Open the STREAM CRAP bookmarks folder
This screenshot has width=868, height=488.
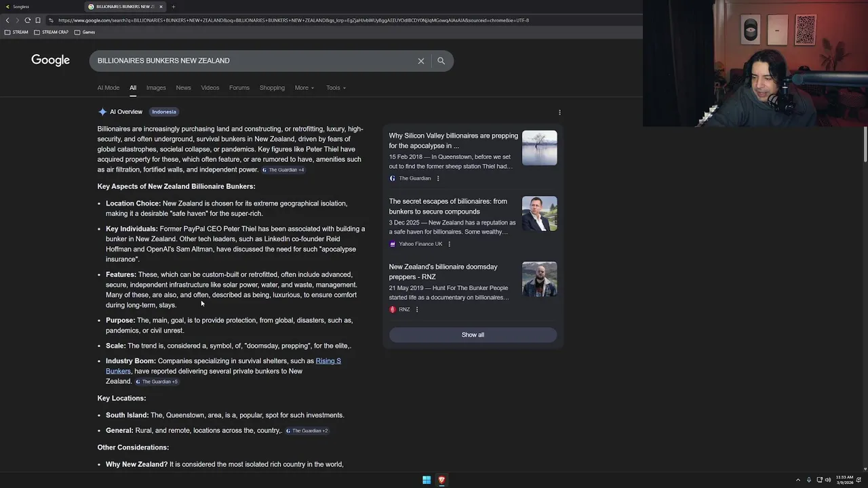[51, 32]
